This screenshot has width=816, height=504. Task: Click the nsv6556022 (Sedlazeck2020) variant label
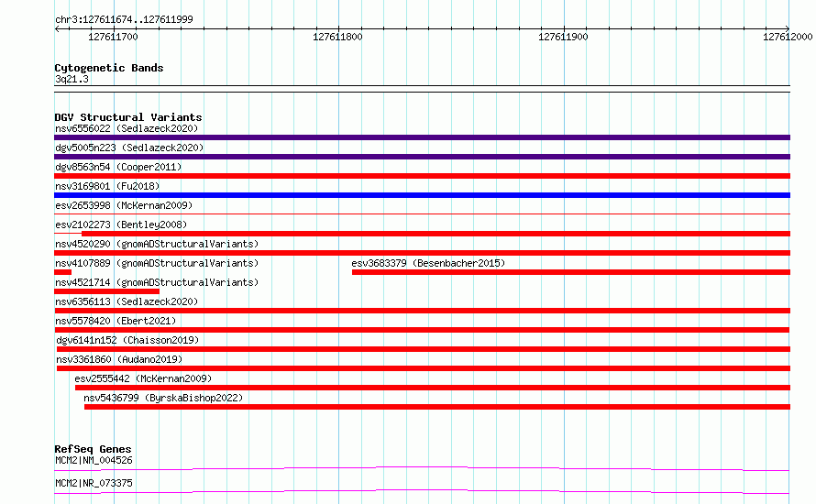click(x=127, y=128)
